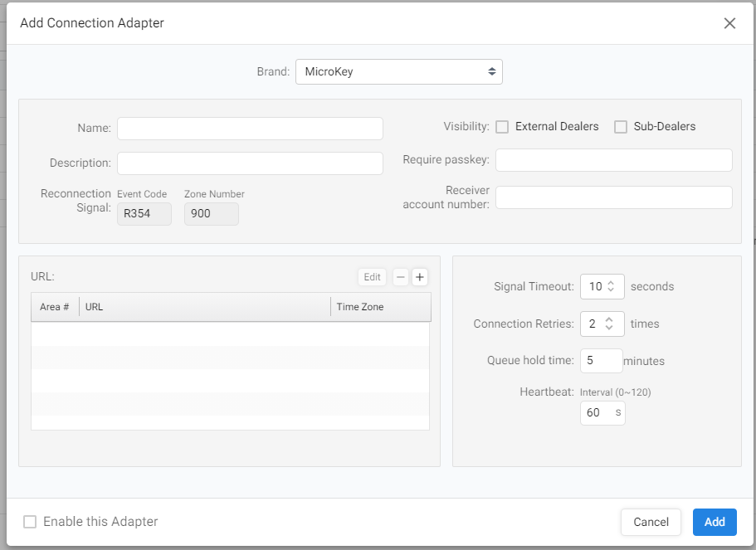Increase Signal Timeout with up arrow
This screenshot has height=550, width=756.
coord(611,283)
